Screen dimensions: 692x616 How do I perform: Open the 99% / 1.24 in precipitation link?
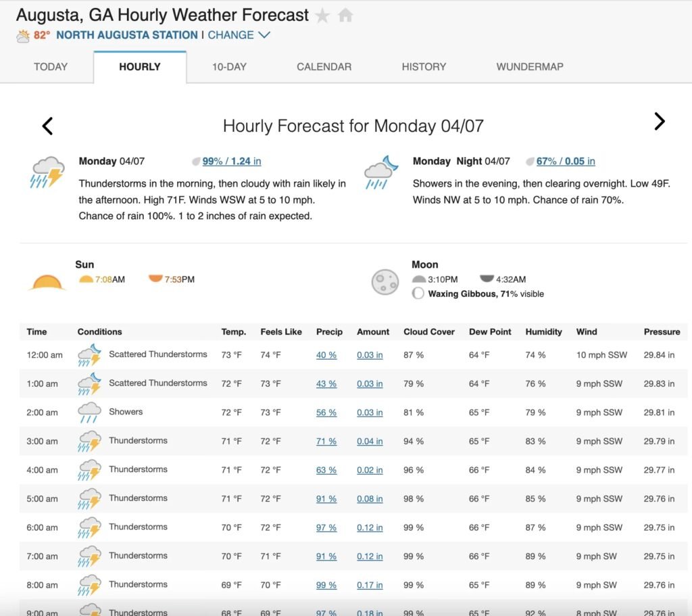tap(231, 161)
